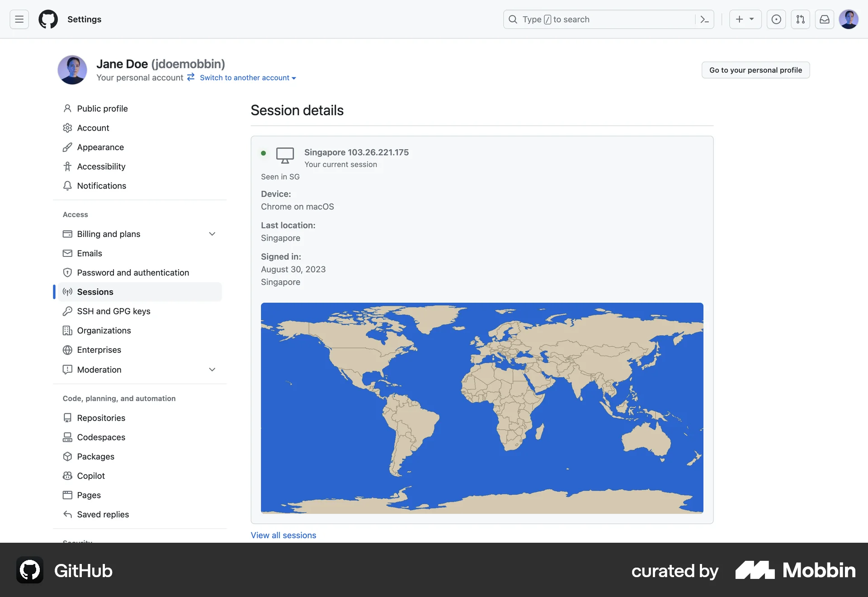Click the world map session location image

point(481,408)
